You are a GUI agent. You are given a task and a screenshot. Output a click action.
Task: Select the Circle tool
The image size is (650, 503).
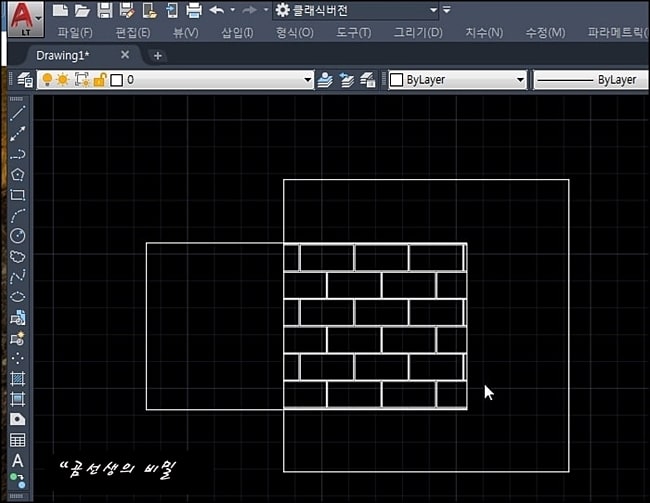(17, 236)
